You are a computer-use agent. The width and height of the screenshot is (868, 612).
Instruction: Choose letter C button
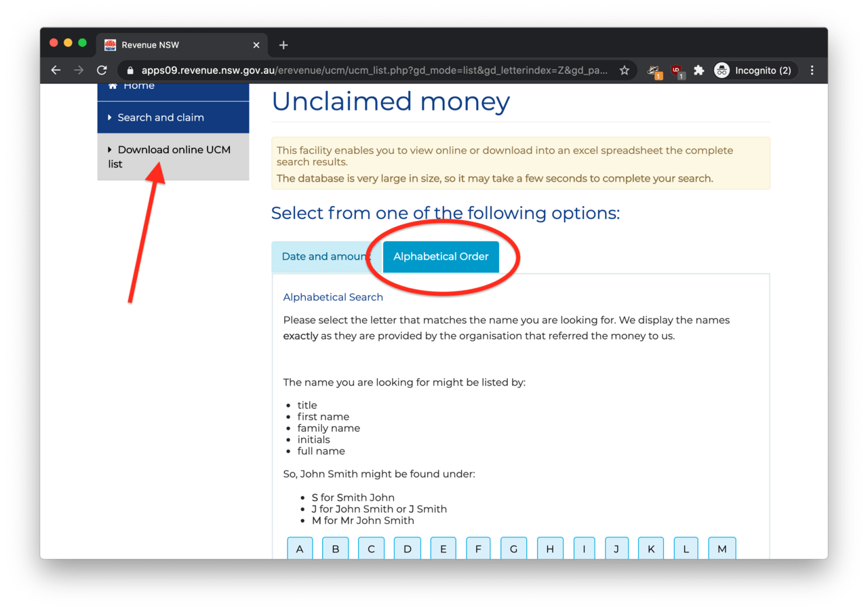point(371,548)
